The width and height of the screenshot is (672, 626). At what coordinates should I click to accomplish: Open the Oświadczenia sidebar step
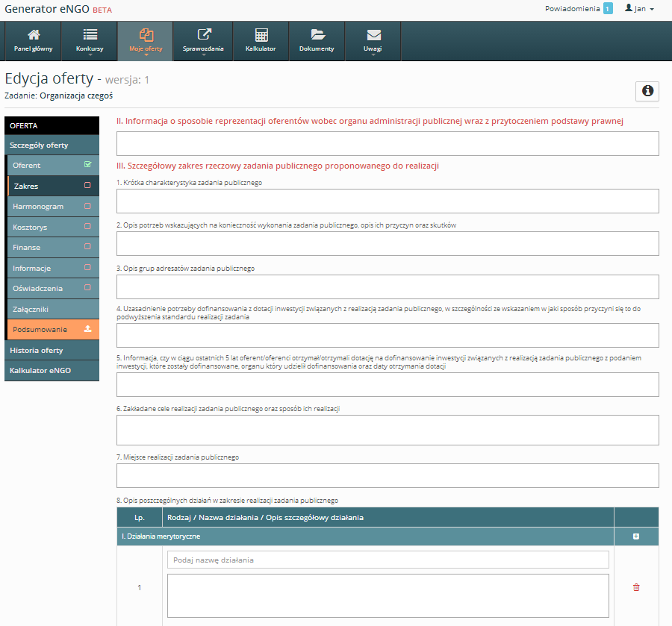[53, 289]
